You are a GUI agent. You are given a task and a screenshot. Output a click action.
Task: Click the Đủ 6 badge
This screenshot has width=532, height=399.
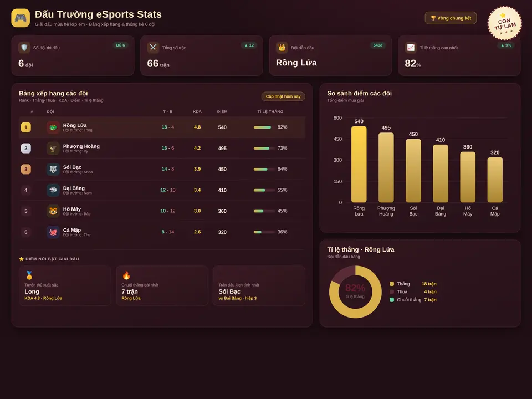120,45
